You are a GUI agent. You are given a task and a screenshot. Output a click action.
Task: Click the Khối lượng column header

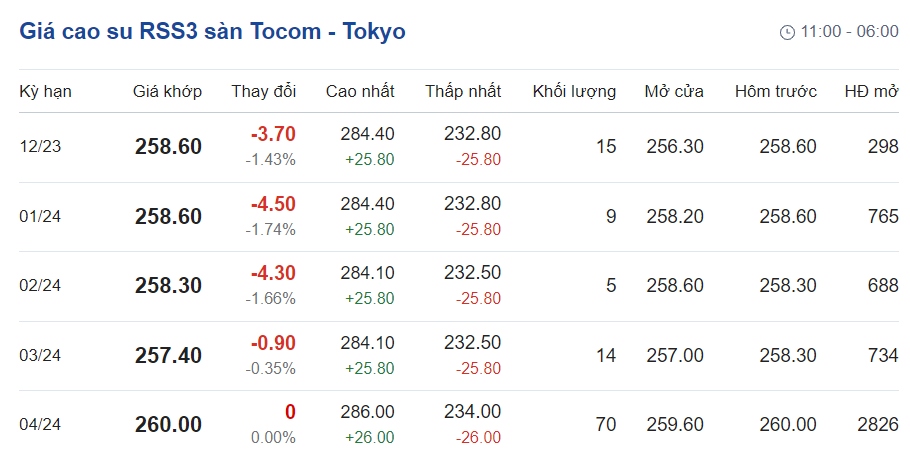point(574,92)
